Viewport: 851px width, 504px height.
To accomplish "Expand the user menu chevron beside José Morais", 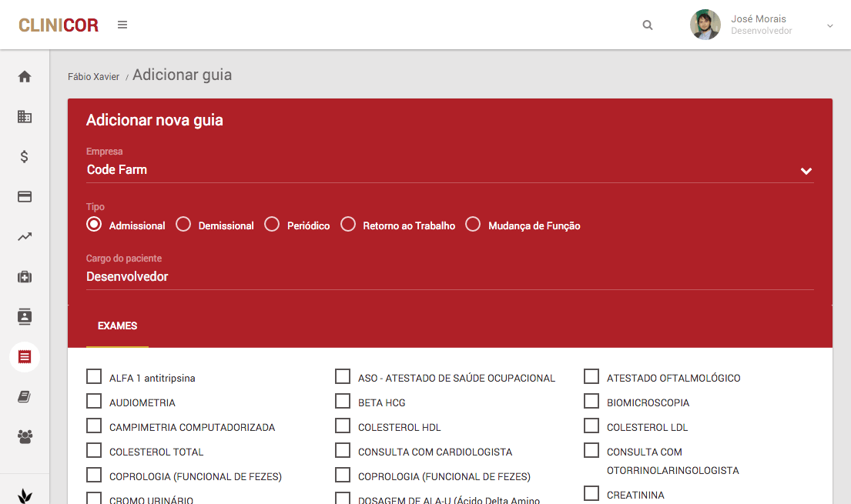I will 830,25.
